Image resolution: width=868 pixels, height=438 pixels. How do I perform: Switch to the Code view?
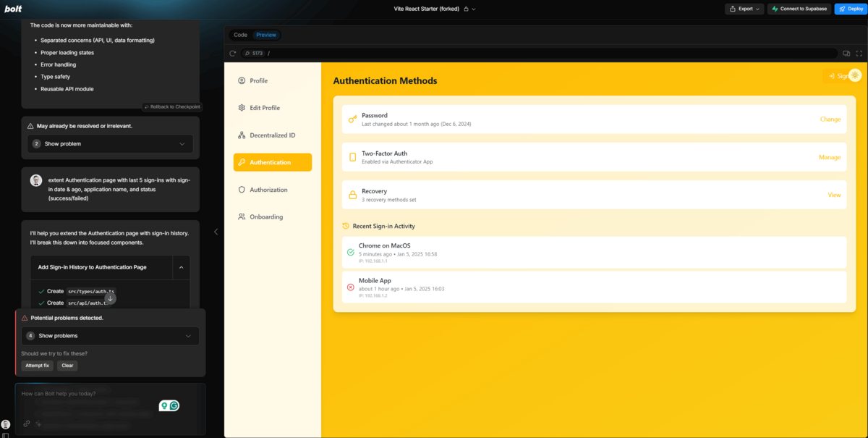pos(240,35)
